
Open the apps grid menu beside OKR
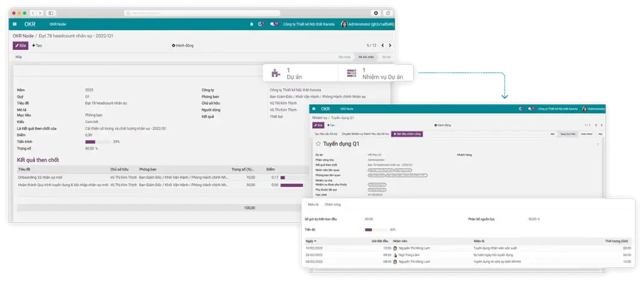[x=14, y=24]
